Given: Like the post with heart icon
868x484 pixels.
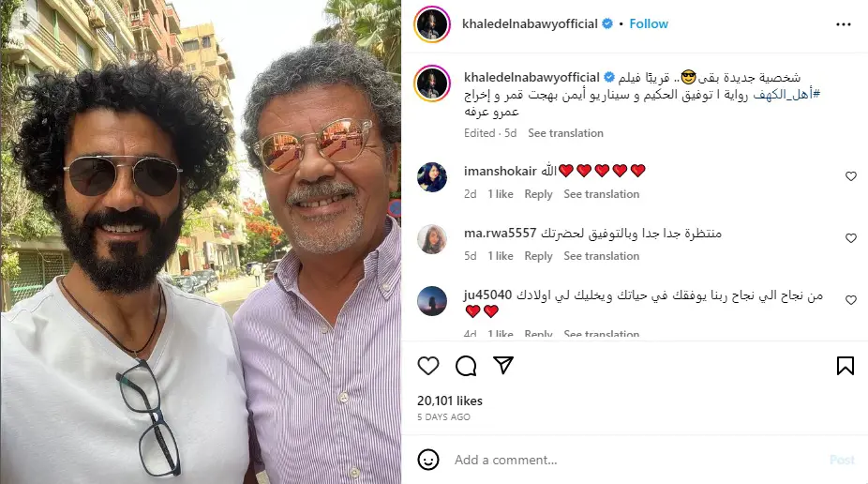Looking at the screenshot, I should pyautogui.click(x=428, y=366).
